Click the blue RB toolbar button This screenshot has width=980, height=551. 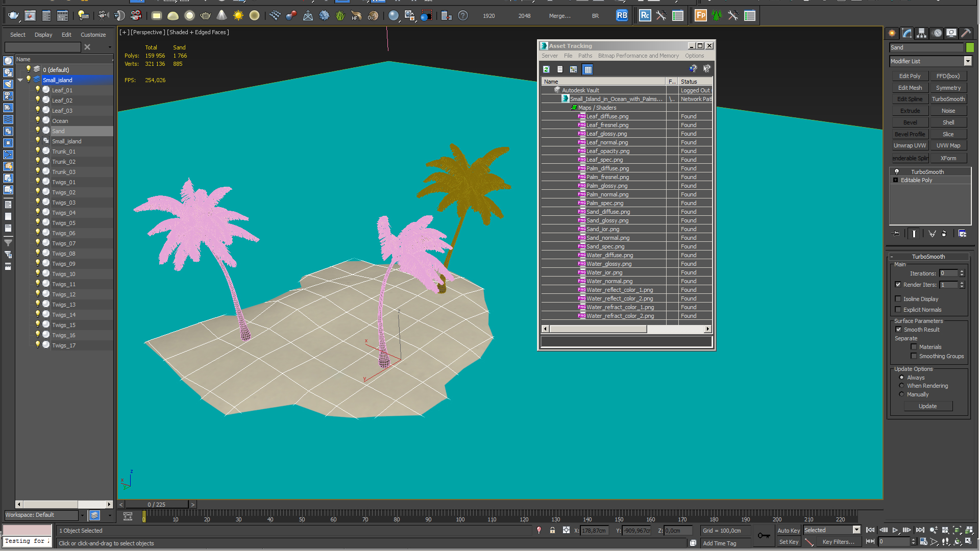coord(622,15)
